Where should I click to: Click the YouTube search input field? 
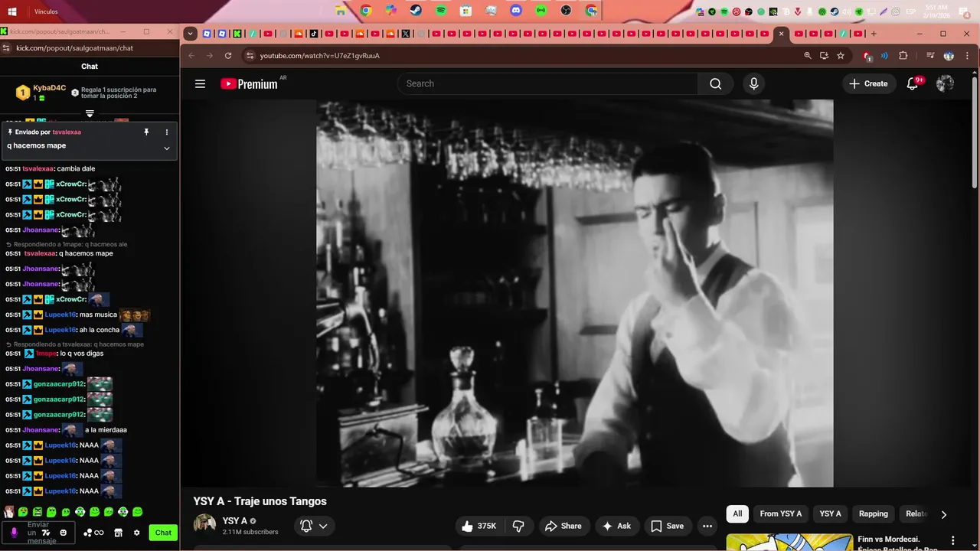point(547,83)
